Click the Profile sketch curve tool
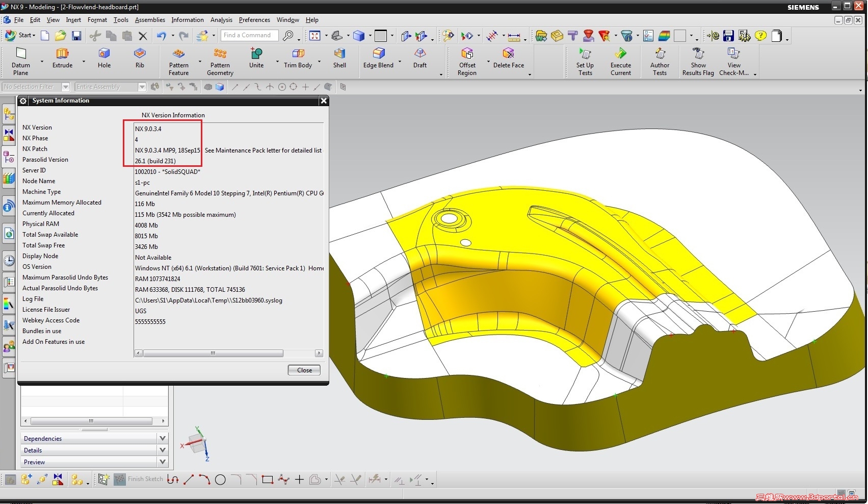868x504 pixels. [x=173, y=480]
